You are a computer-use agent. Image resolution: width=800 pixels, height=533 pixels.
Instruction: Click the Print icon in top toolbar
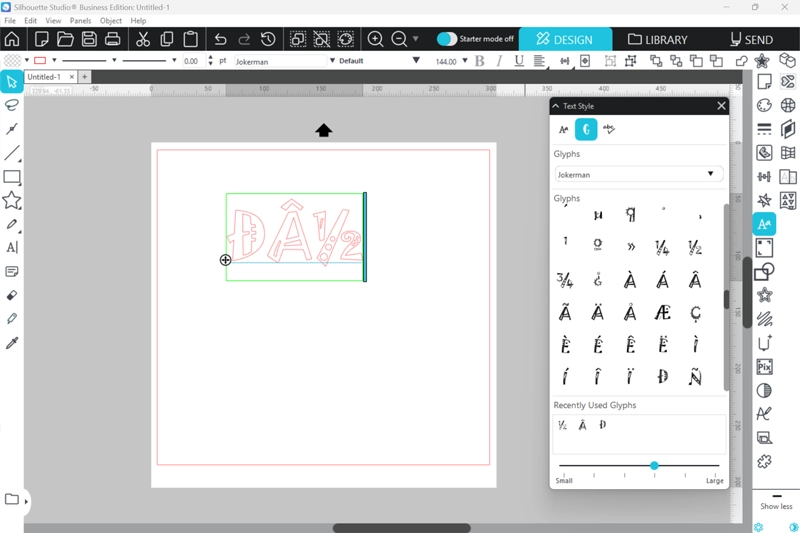113,39
